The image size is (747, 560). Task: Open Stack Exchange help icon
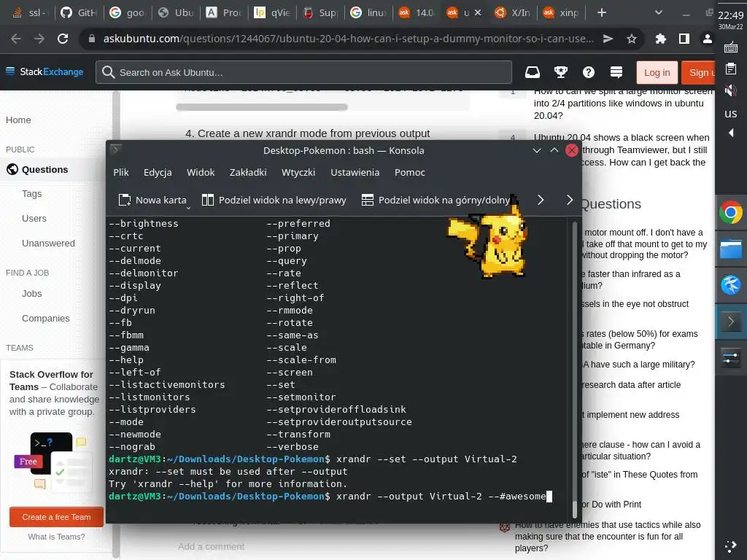click(589, 72)
